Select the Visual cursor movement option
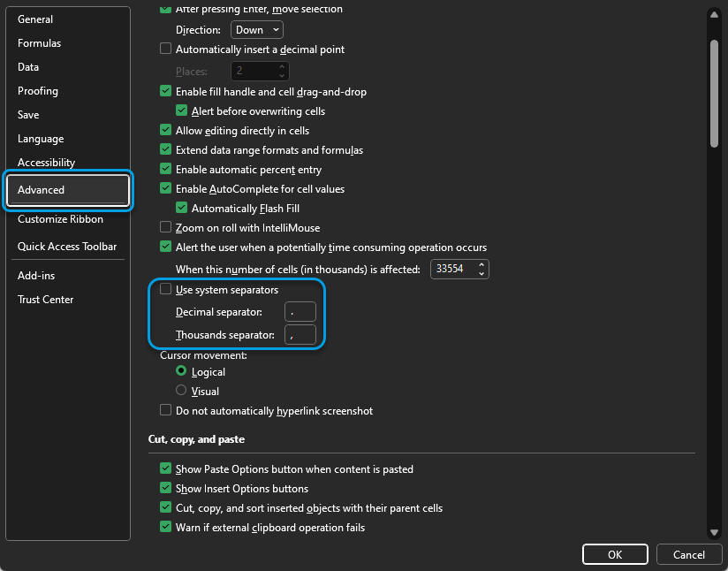Image resolution: width=728 pixels, height=571 pixels. click(180, 391)
